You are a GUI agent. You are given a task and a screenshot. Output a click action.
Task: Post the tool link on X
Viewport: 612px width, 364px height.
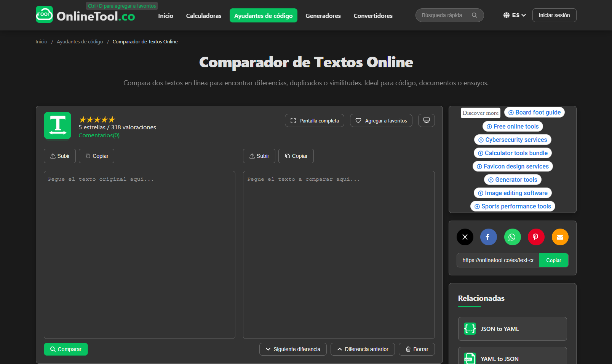point(465,237)
